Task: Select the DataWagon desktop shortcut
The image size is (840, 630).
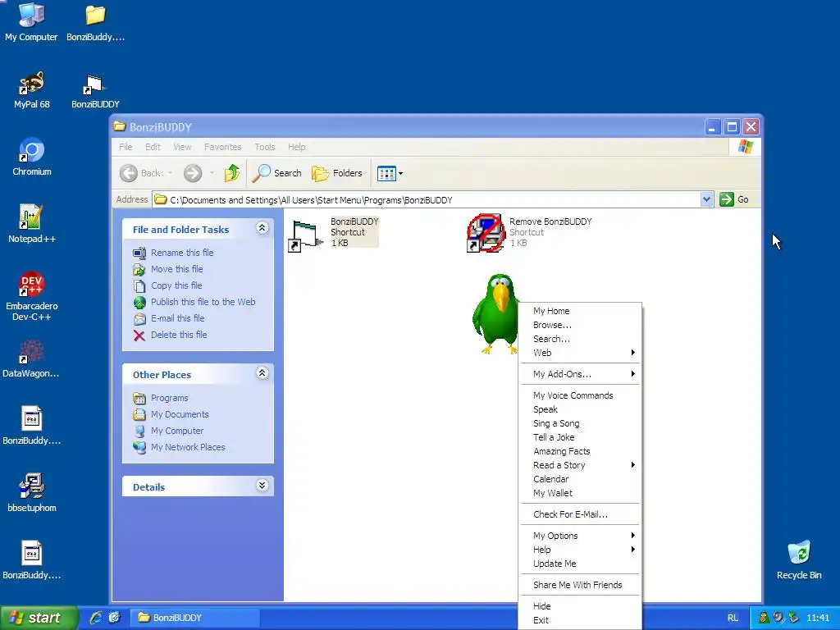Action: pyautogui.click(x=31, y=358)
